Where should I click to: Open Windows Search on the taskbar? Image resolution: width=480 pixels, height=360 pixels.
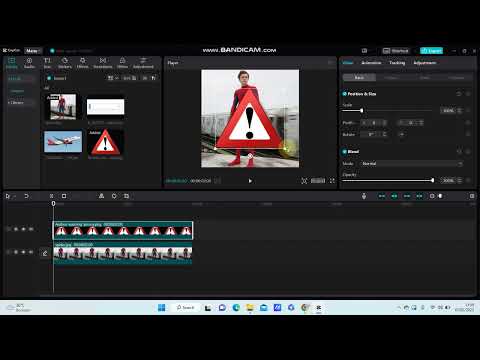[185, 307]
